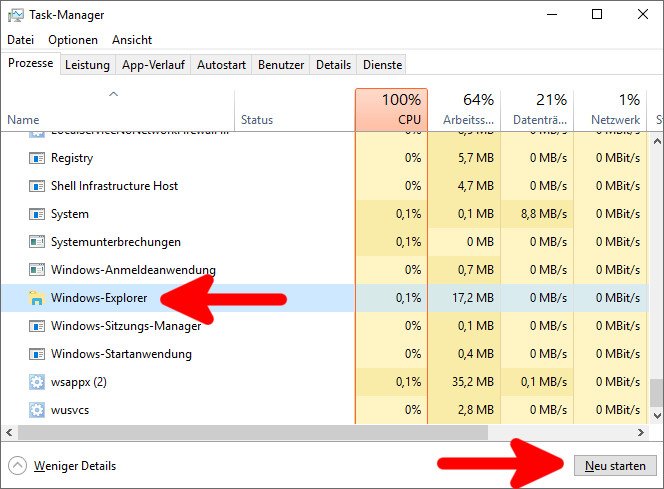664x489 pixels.
Task: Click the vertical scrollbar down arrow
Action: [656, 415]
